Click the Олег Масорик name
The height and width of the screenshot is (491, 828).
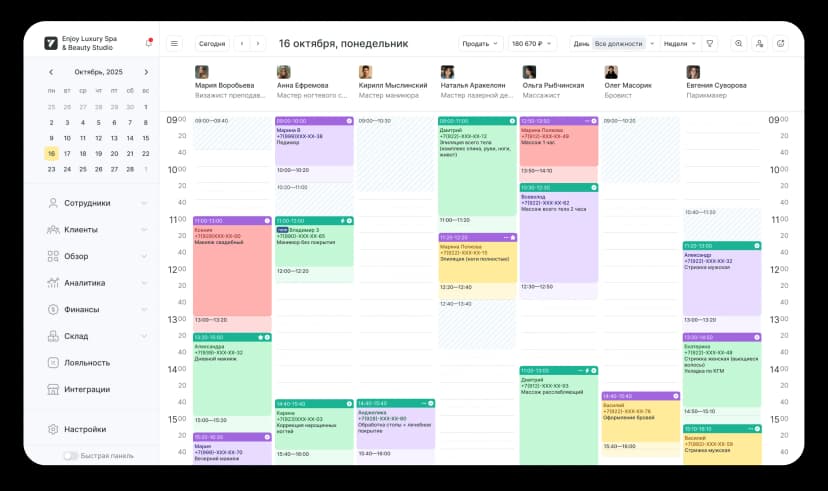click(x=628, y=85)
